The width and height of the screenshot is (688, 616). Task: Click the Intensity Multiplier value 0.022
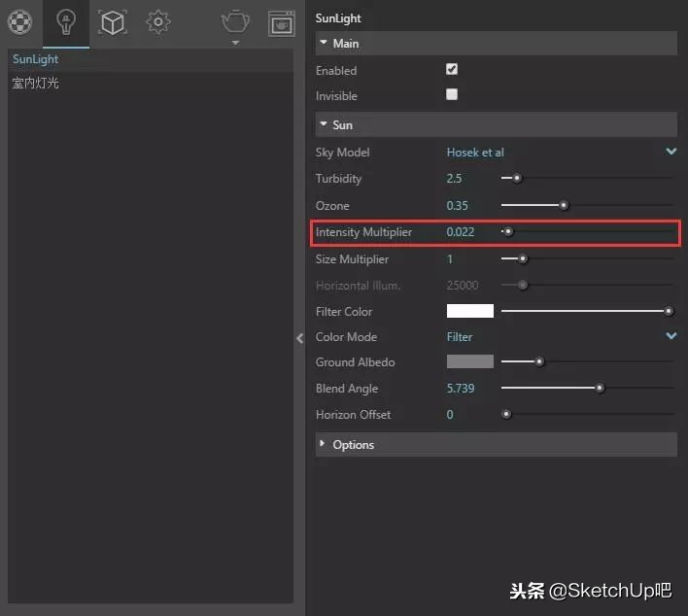pos(461,232)
